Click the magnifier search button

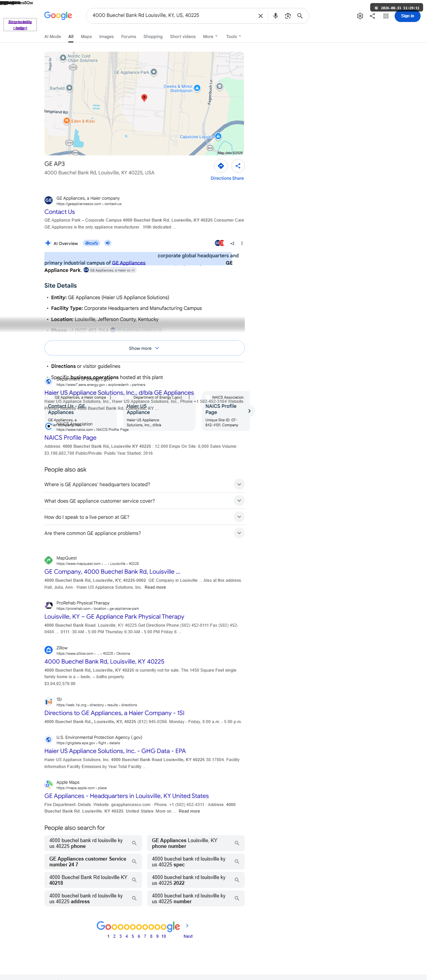300,16
